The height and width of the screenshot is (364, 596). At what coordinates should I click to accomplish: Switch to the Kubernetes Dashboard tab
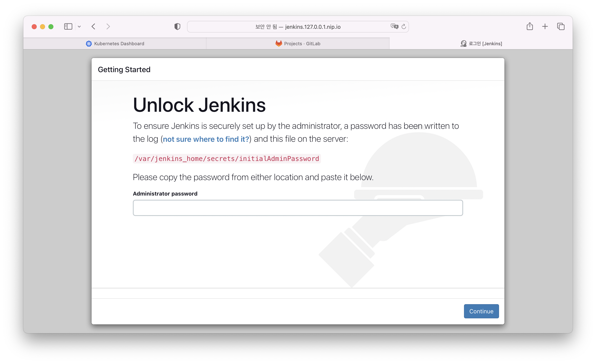[x=115, y=44]
